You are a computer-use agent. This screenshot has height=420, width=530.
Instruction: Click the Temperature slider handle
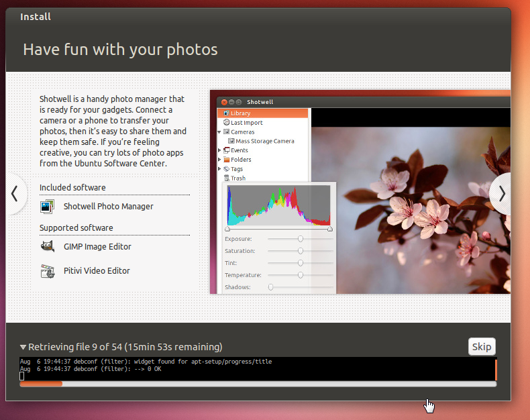click(300, 275)
